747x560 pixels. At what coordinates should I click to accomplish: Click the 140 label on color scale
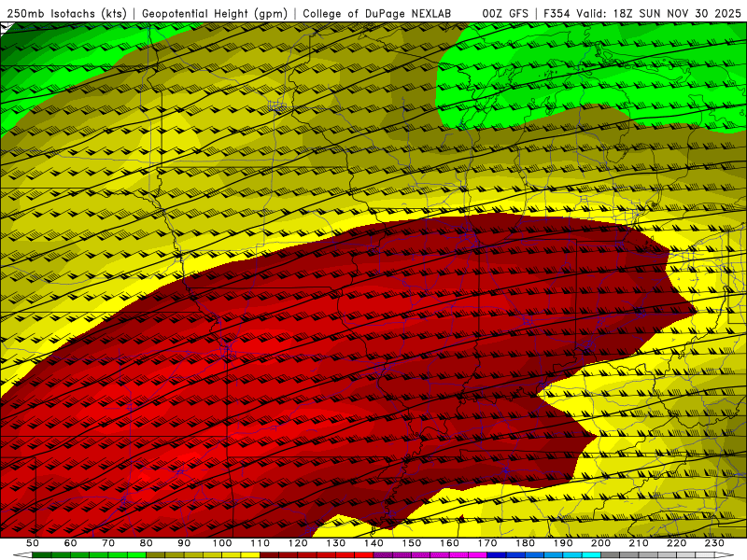click(x=373, y=543)
